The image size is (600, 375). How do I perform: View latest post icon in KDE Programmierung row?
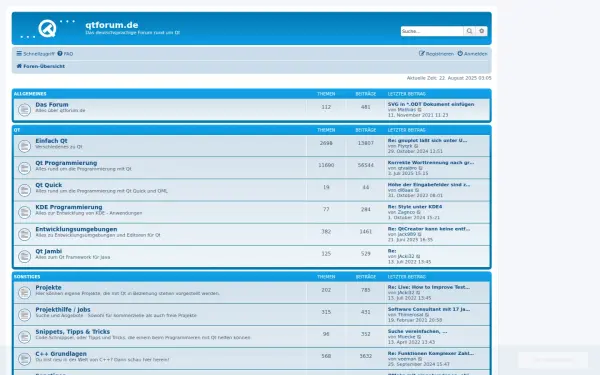pos(419,212)
